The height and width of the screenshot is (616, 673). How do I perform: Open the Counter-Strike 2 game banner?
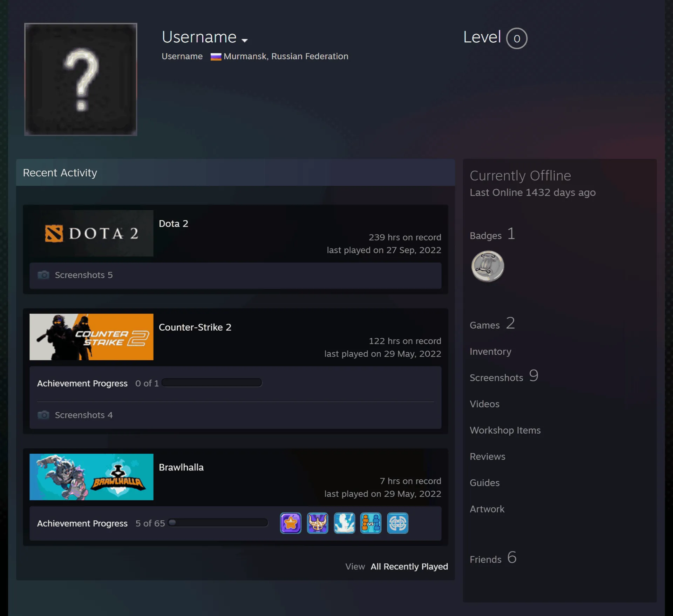click(x=91, y=337)
